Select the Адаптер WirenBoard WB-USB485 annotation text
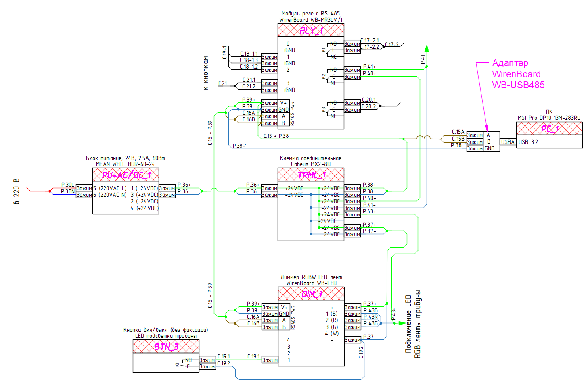Viewport: 588px width, 389px height. coord(518,74)
